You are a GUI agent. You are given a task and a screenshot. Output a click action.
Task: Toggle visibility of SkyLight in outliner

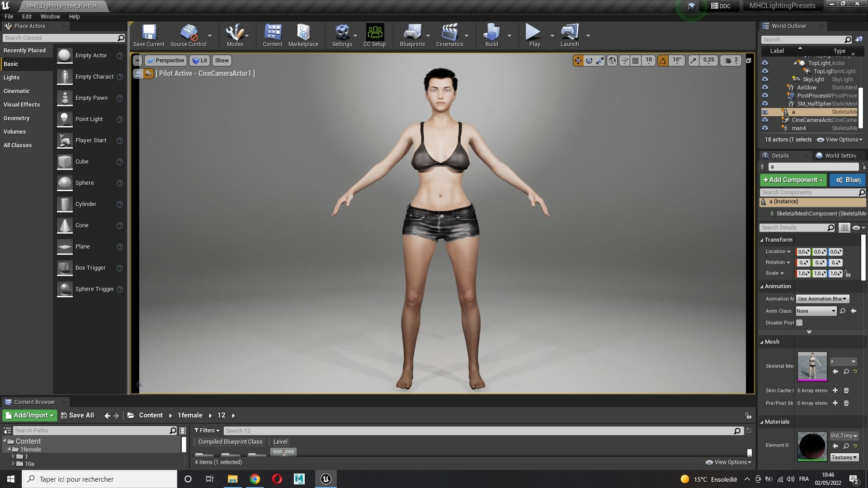(765, 79)
